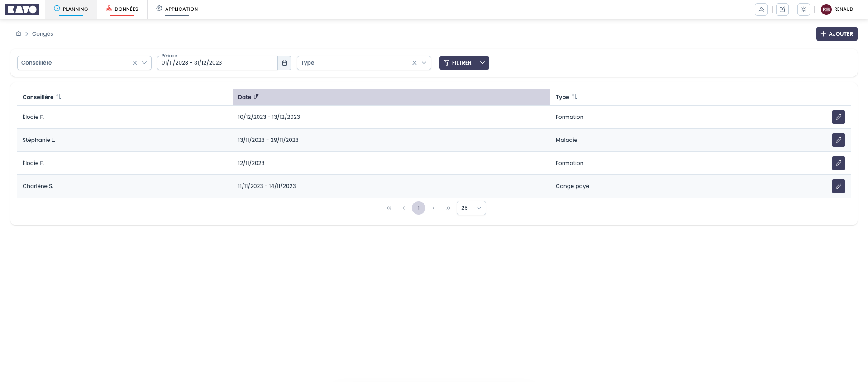
Task: Open the Données tab
Action: click(x=122, y=9)
